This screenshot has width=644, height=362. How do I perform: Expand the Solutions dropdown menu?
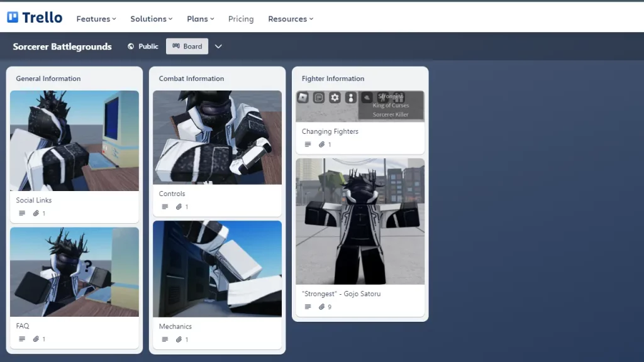[151, 19]
